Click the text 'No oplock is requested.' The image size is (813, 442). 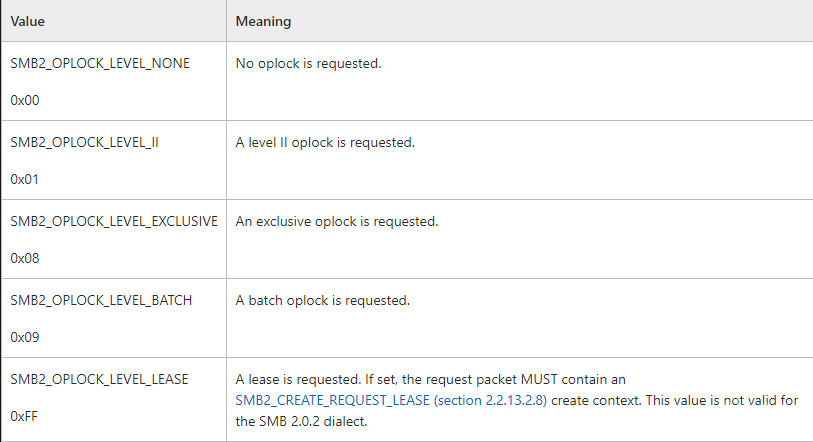(308, 63)
